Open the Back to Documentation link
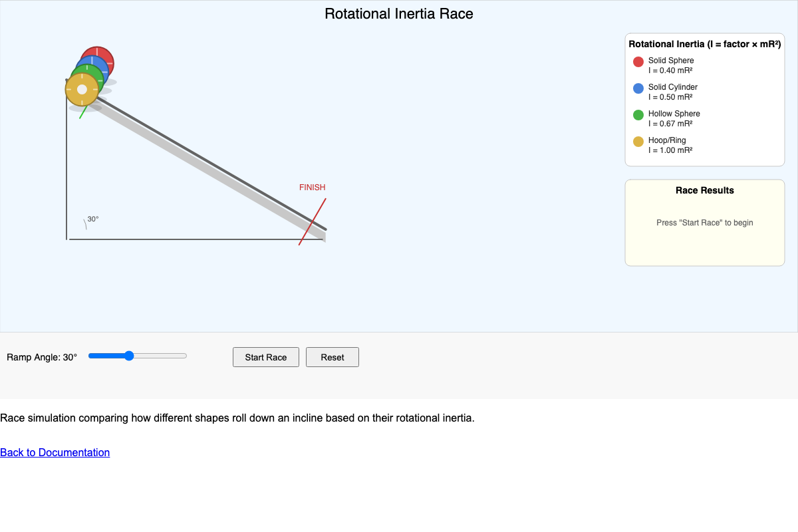 pyautogui.click(x=55, y=452)
